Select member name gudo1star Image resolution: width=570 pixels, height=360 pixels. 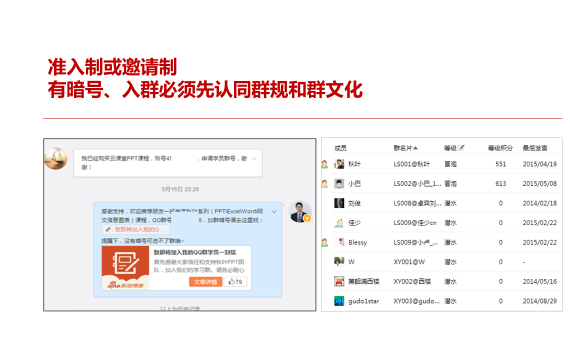click(x=364, y=301)
